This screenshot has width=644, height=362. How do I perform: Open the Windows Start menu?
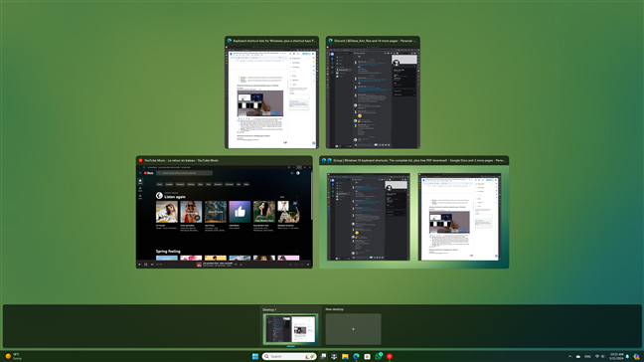pyautogui.click(x=255, y=356)
